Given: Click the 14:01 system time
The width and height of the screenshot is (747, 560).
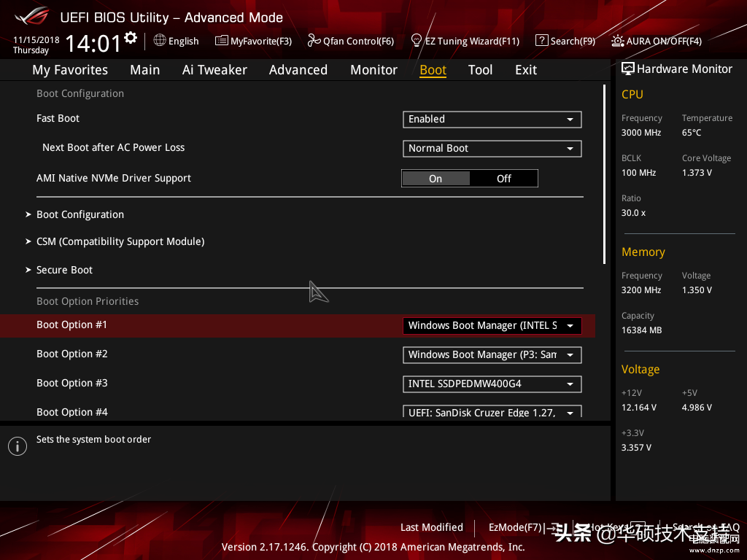Looking at the screenshot, I should pos(93,43).
